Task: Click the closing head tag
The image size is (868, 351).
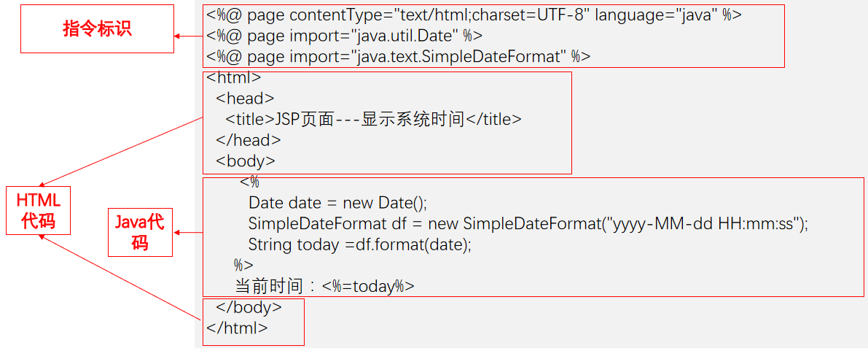Action: 248,140
